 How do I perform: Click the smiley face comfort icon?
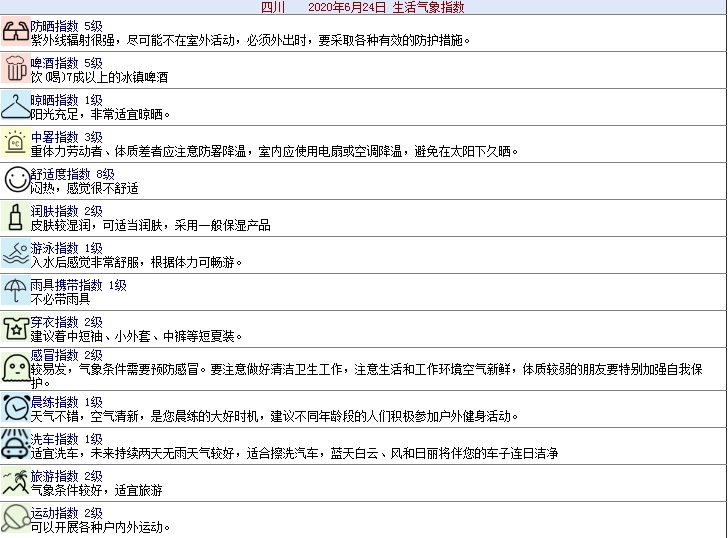(x=15, y=180)
